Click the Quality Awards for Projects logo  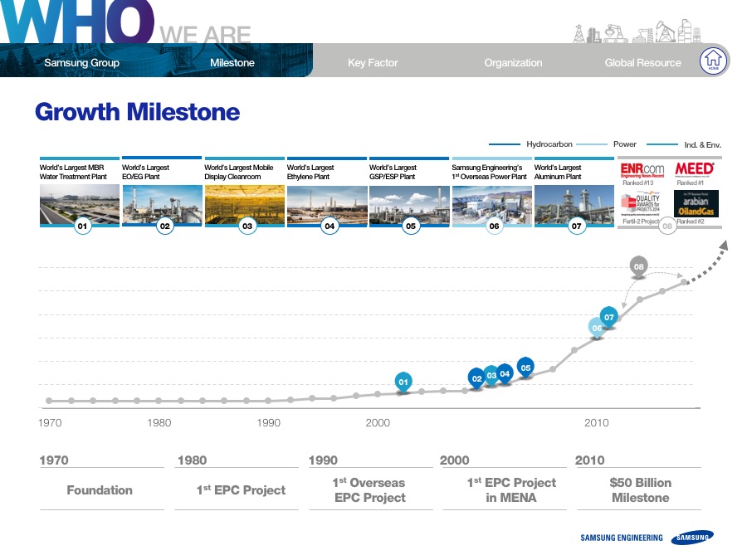(642, 204)
